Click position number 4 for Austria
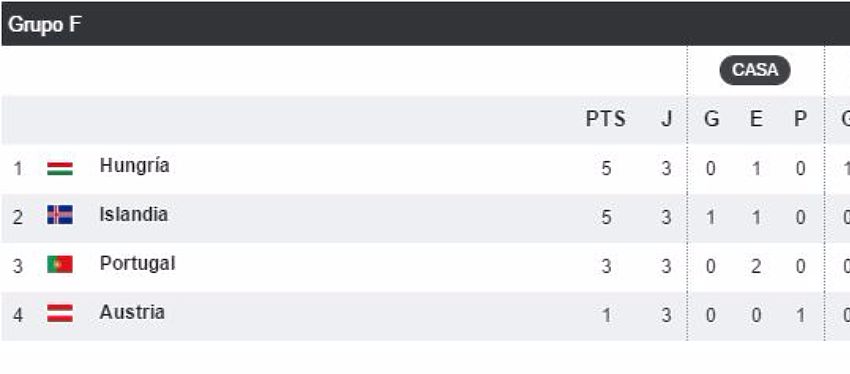This screenshot has width=850, height=374. coord(18,315)
